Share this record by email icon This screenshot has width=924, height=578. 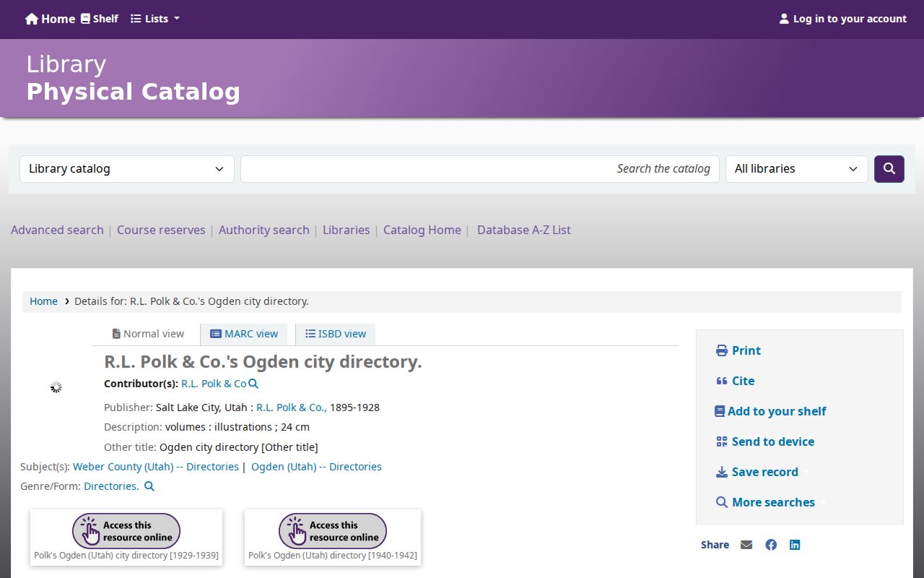746,545
